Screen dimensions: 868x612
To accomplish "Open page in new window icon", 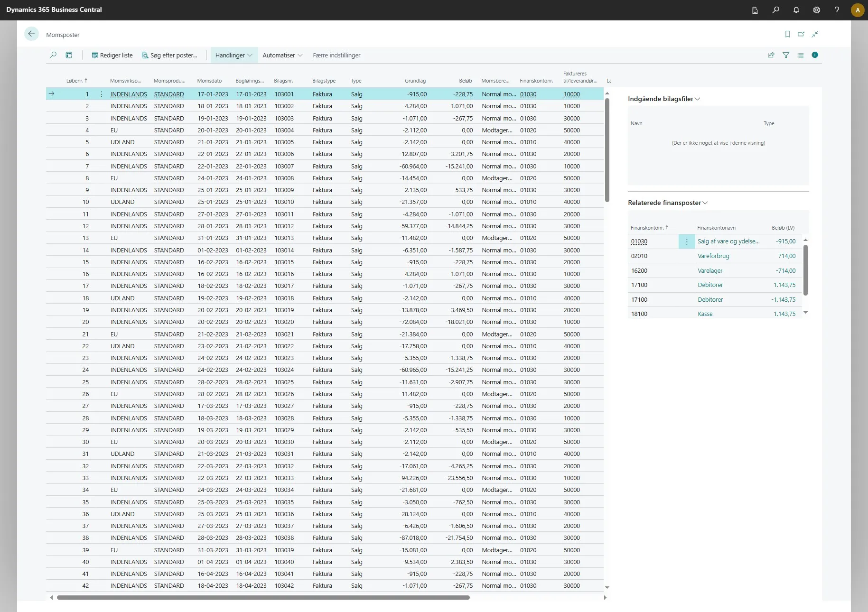I will click(801, 34).
